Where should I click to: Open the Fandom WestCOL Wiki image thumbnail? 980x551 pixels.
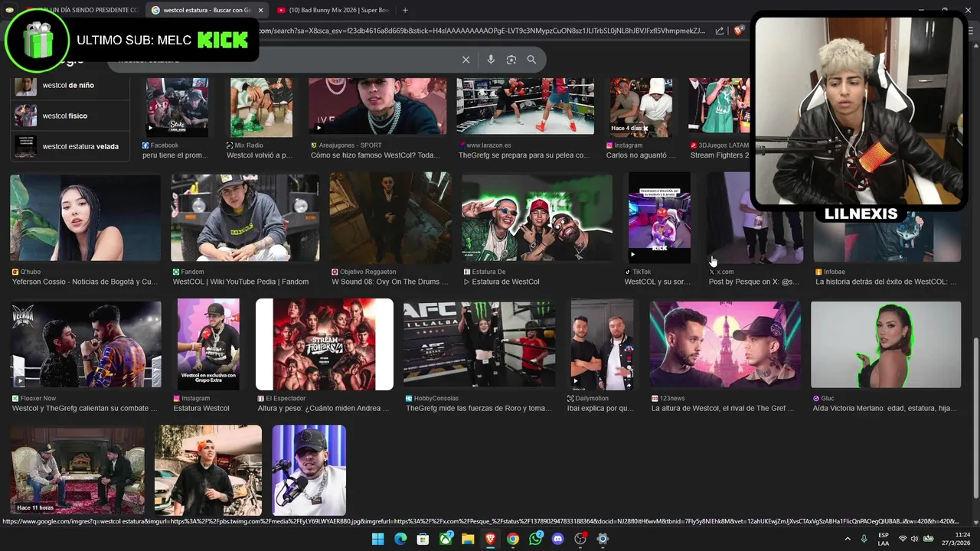[245, 218]
